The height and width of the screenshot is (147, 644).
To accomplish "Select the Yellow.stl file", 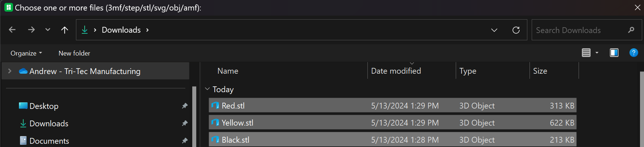I will 238,123.
